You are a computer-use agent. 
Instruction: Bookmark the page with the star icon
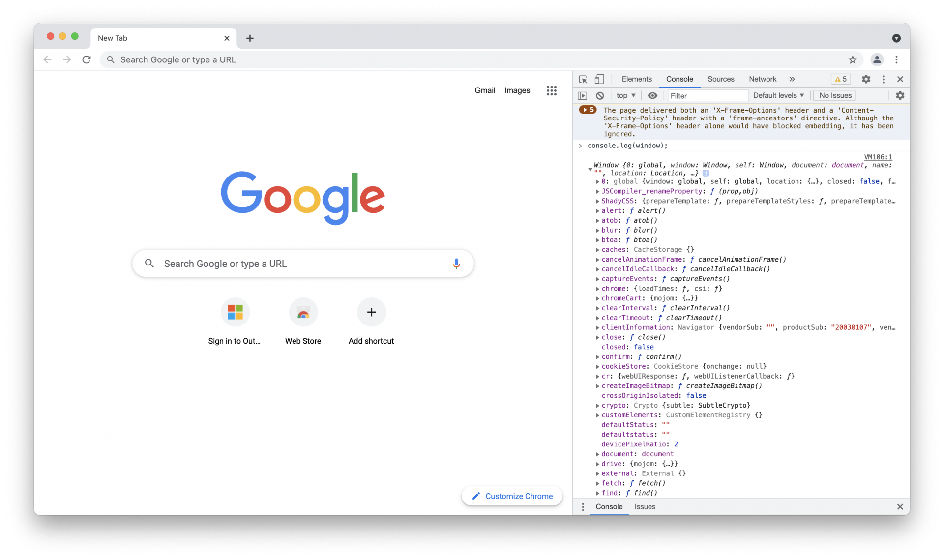click(853, 59)
